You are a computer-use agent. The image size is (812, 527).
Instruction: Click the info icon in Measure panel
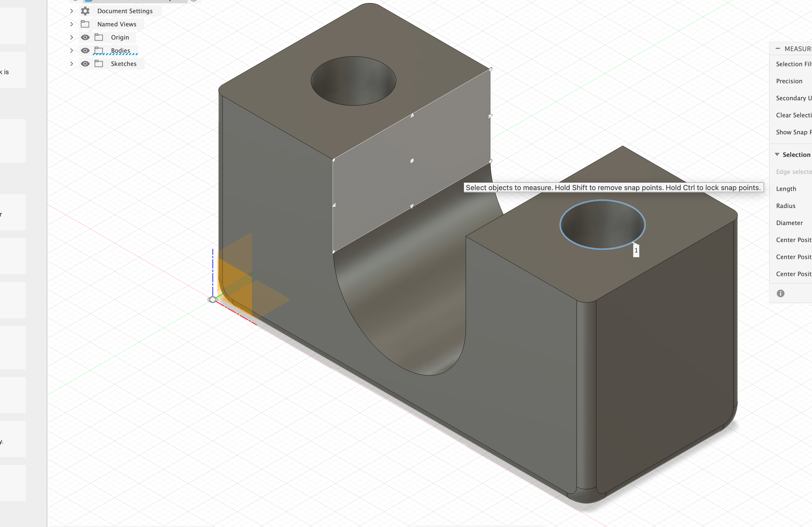click(x=780, y=293)
